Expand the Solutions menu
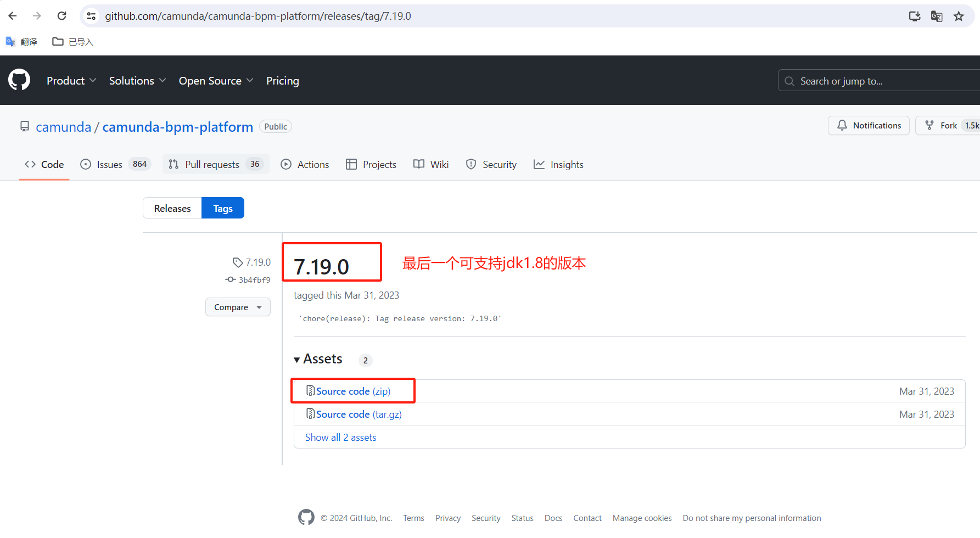980x538 pixels. (137, 81)
